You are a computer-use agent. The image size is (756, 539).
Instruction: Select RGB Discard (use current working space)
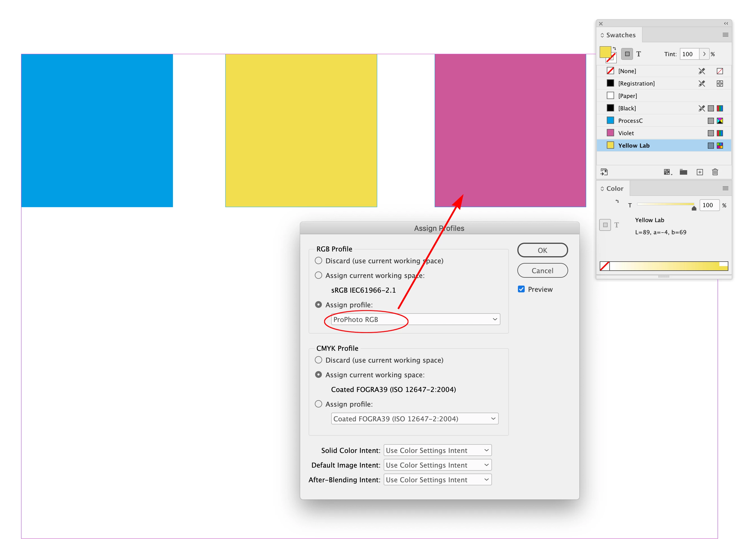coord(318,261)
